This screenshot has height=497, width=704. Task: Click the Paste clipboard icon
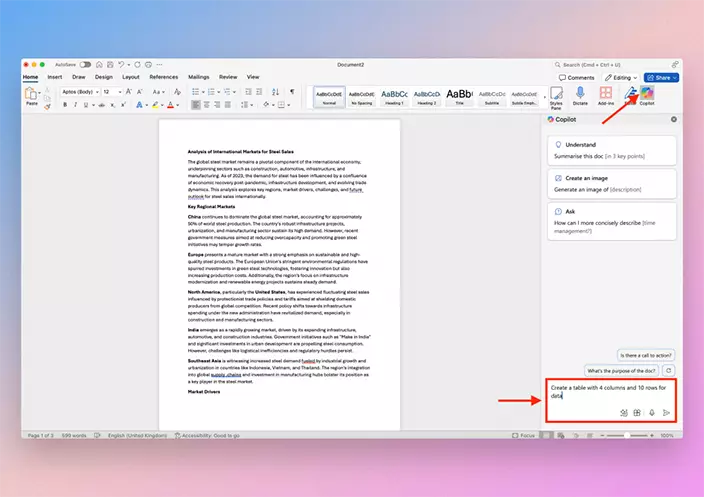32,94
